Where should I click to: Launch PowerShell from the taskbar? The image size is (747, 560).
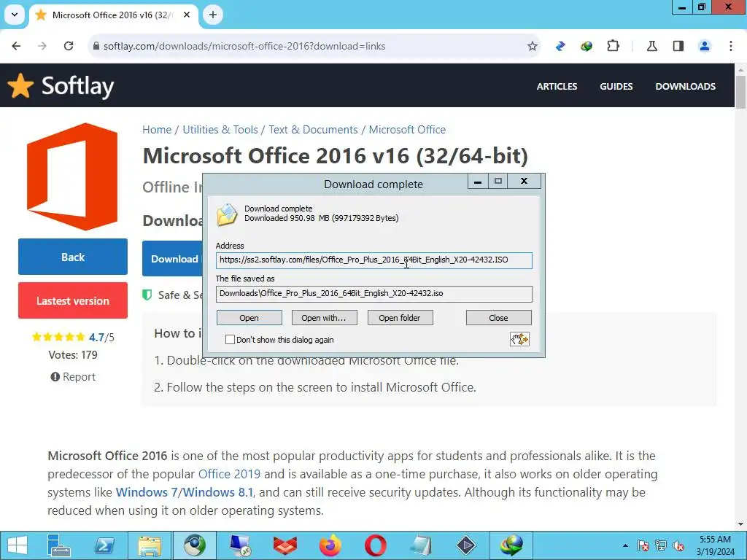(x=104, y=545)
